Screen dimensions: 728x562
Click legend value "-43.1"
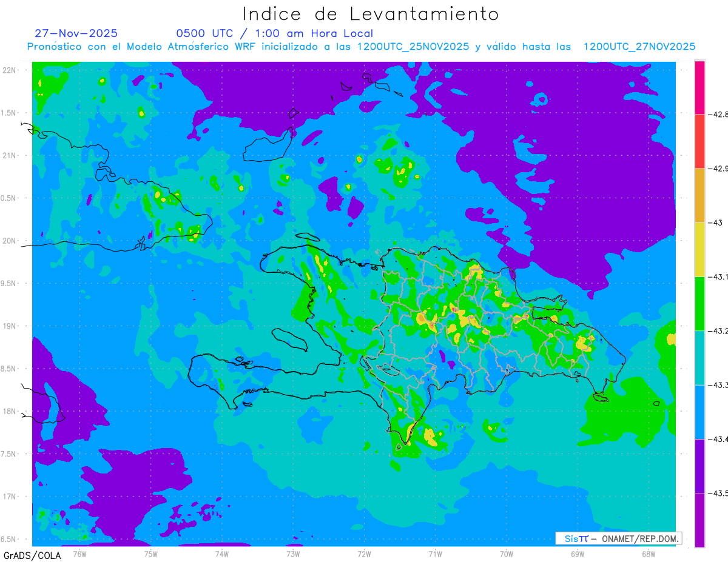(x=718, y=276)
